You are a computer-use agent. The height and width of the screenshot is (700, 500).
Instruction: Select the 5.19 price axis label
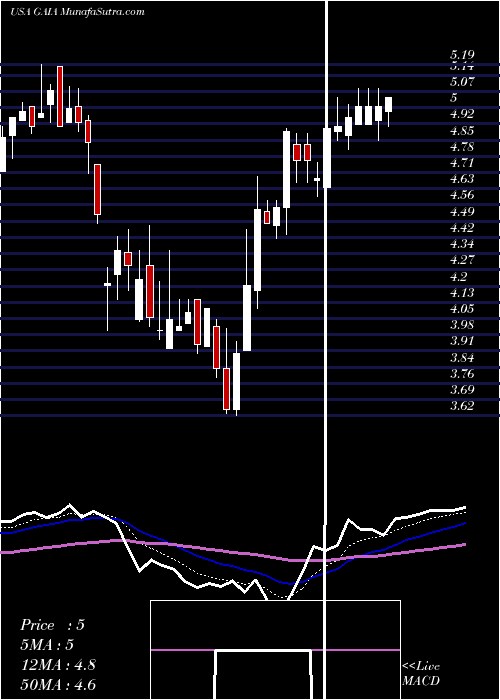point(462,55)
